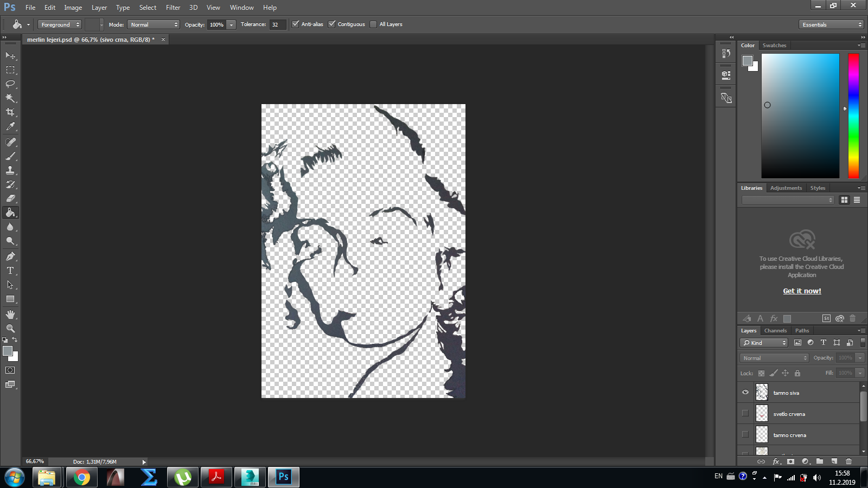Toggle the Anti-alias checkbox

(x=296, y=24)
